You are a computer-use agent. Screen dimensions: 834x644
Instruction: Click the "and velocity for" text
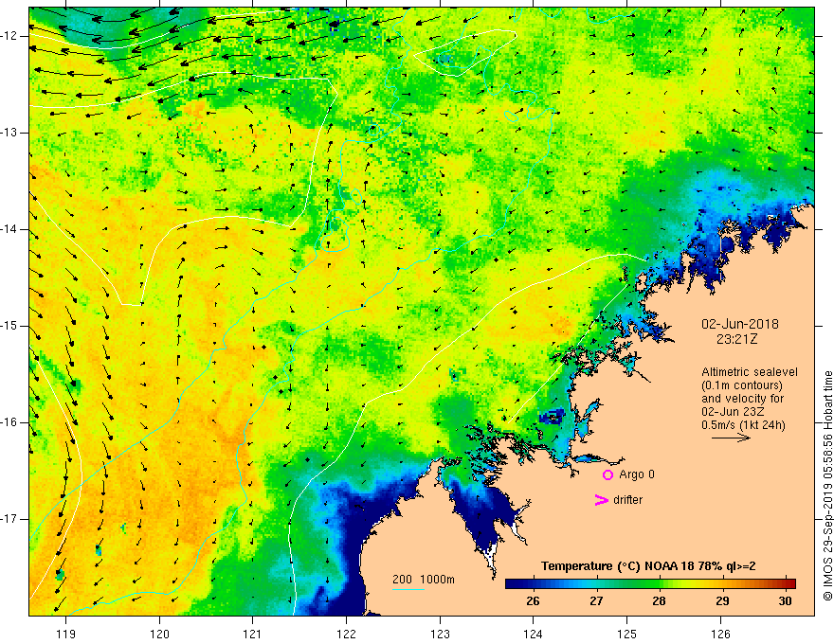[x=742, y=399]
